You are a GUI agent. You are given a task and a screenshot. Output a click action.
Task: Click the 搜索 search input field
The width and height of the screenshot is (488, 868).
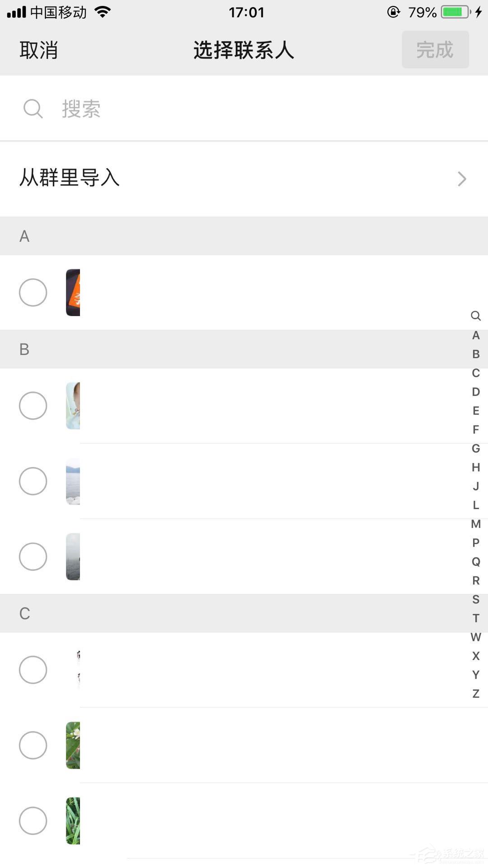tap(253, 109)
